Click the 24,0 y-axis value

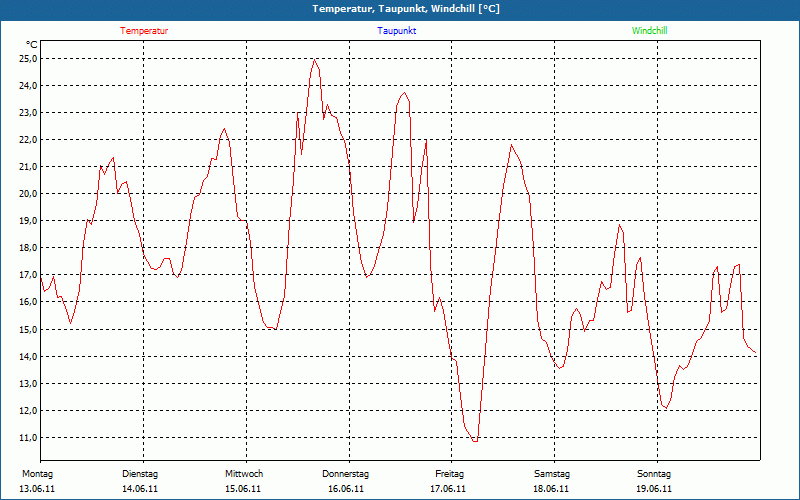[x=28, y=86]
